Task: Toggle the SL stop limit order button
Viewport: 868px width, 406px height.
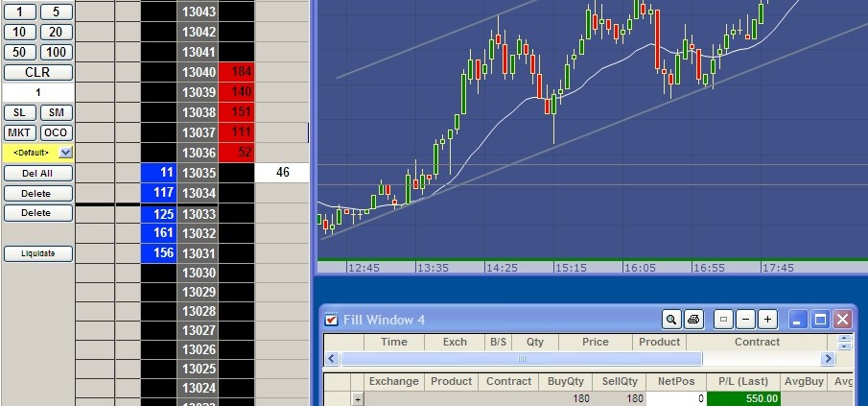Action: pos(20,112)
